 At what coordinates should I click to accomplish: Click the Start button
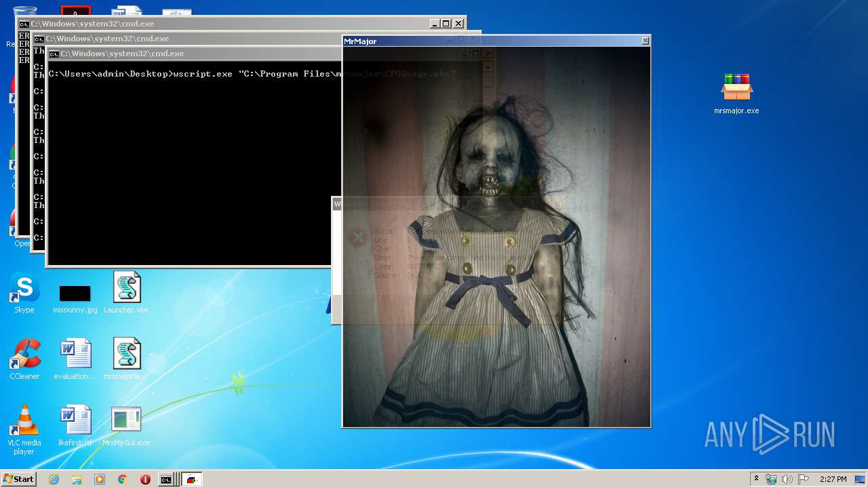tap(18, 479)
